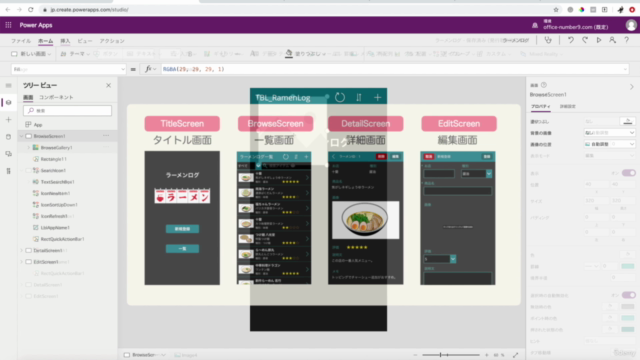The image size is (640, 360).
Task: Collapse BrowseScreen1 in the tree
Action: point(22,136)
